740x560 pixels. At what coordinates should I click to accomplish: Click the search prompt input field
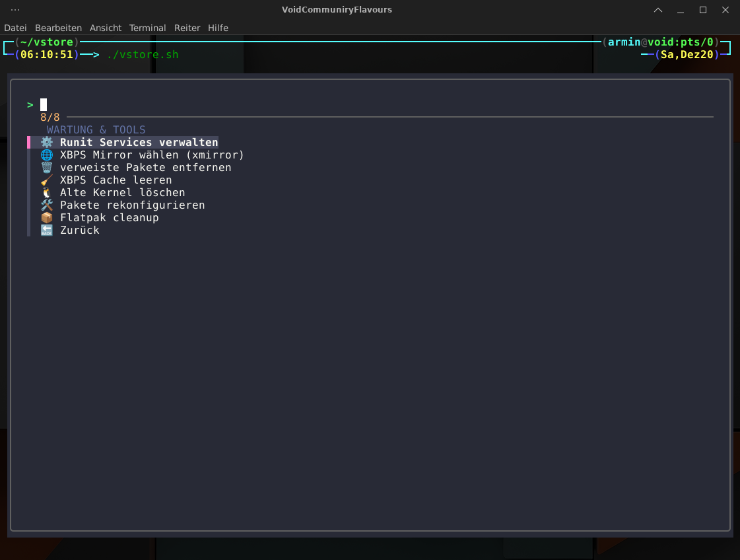(198, 104)
